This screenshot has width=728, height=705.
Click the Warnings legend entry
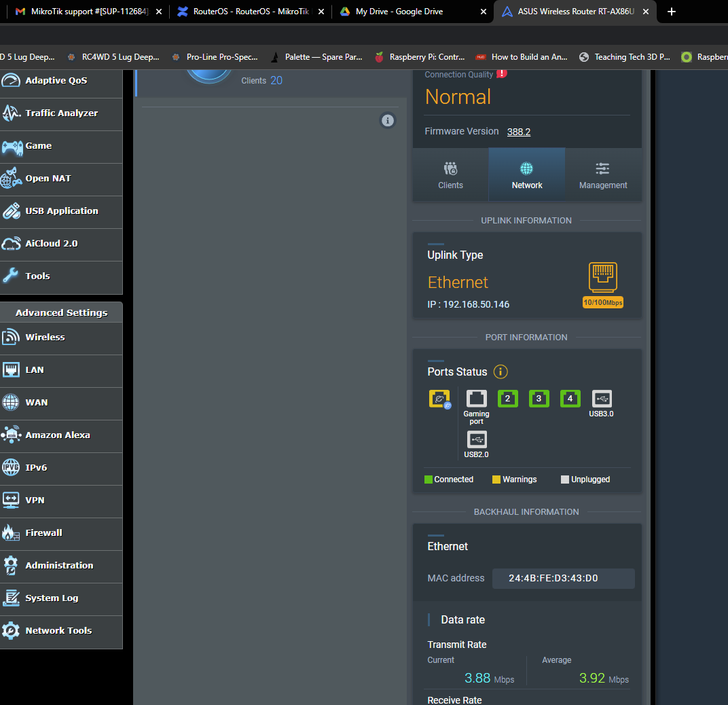pos(515,480)
